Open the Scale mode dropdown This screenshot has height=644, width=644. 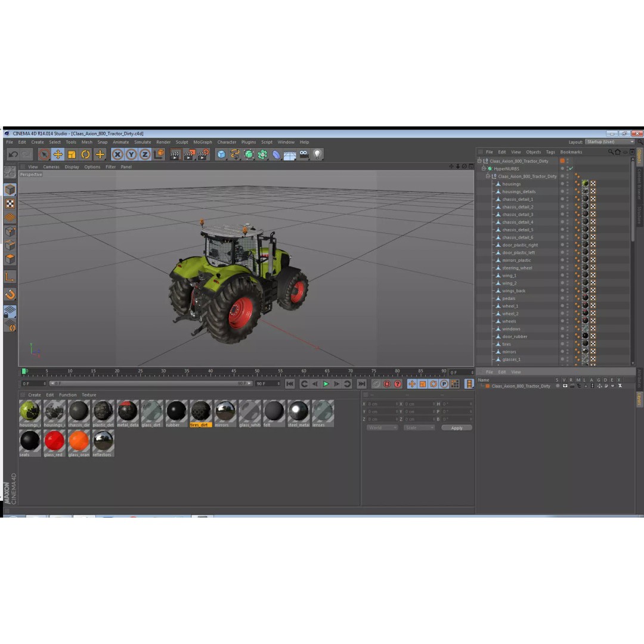click(x=419, y=428)
